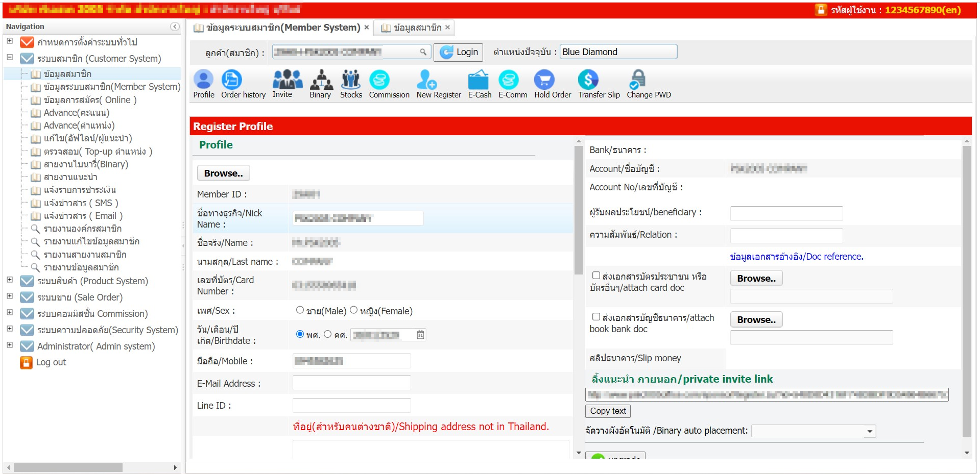Screen dimensions: 980x474
Task: Enable attach card doc checkbox
Action: click(596, 276)
